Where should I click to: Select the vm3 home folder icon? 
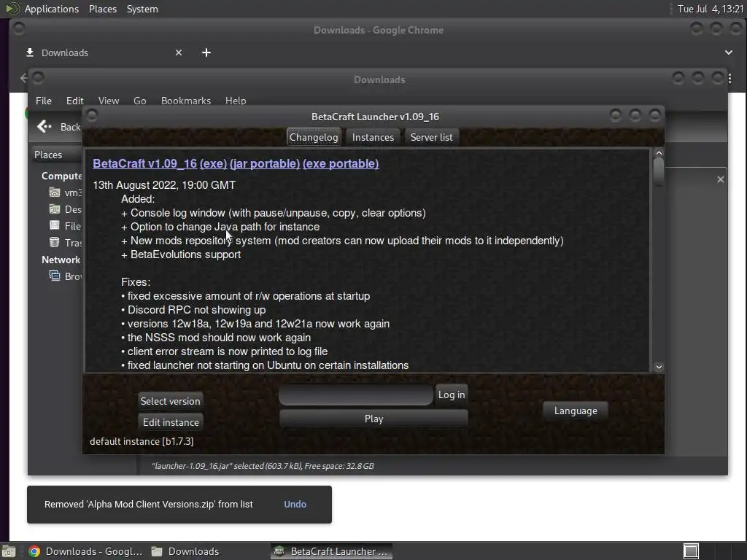tap(55, 192)
